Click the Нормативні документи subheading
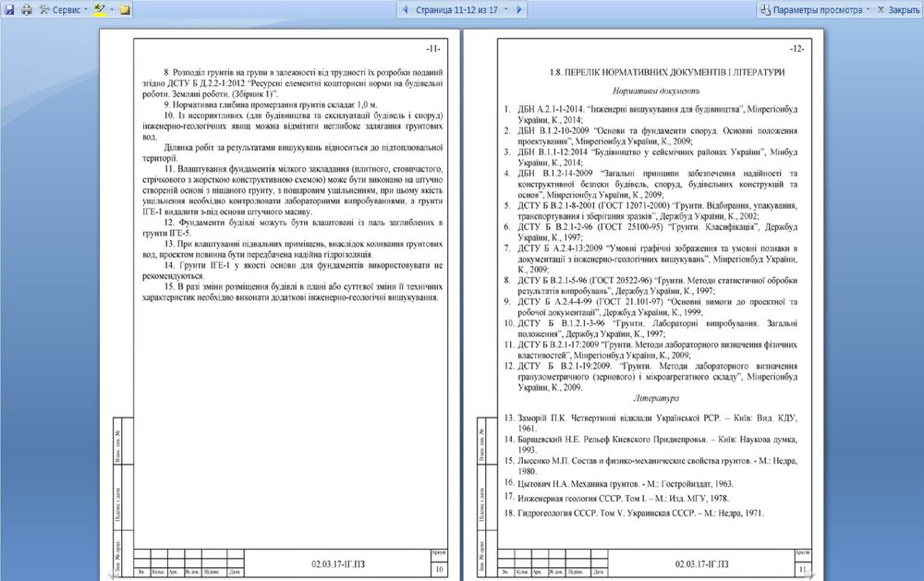924x581 pixels. (x=656, y=91)
